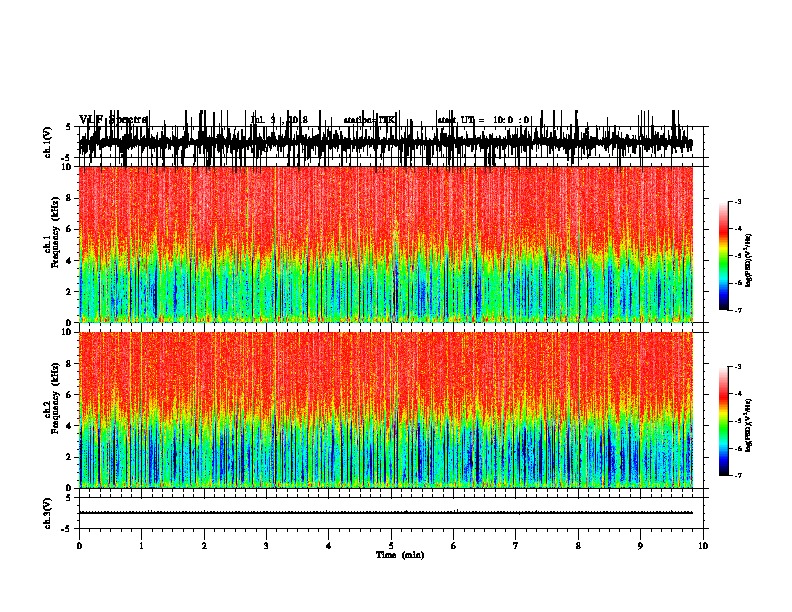
Task: Click time axis tick label "8"
Action: point(578,546)
